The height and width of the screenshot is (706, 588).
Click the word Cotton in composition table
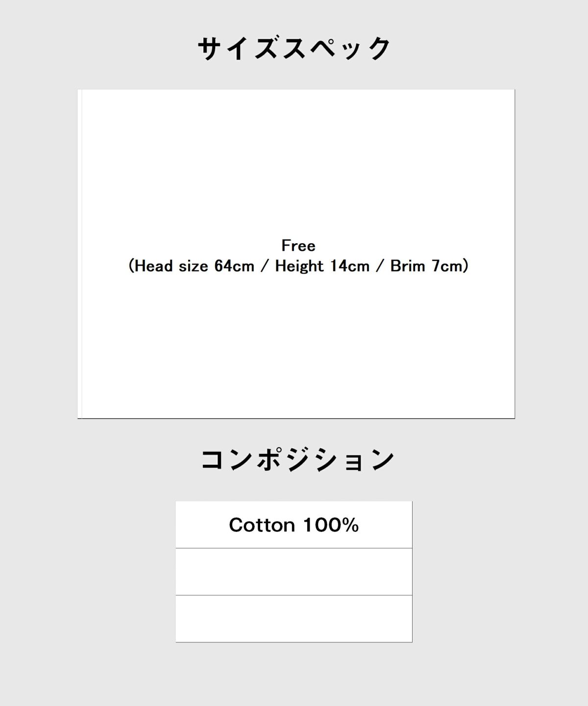[x=262, y=525]
